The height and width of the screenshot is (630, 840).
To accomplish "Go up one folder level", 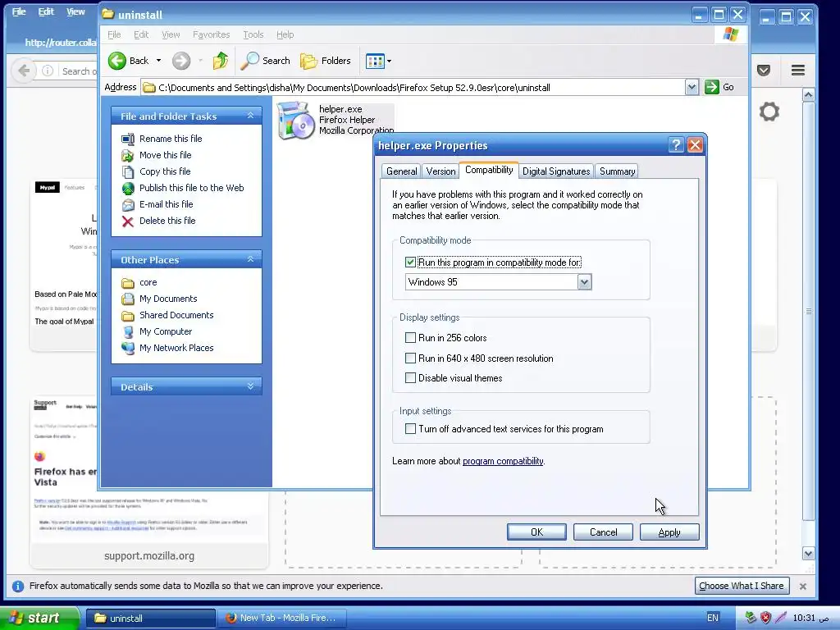I will click(220, 61).
